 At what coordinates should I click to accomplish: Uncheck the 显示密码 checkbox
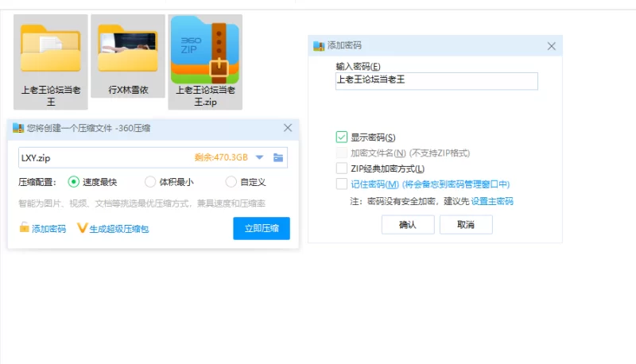pyautogui.click(x=342, y=137)
